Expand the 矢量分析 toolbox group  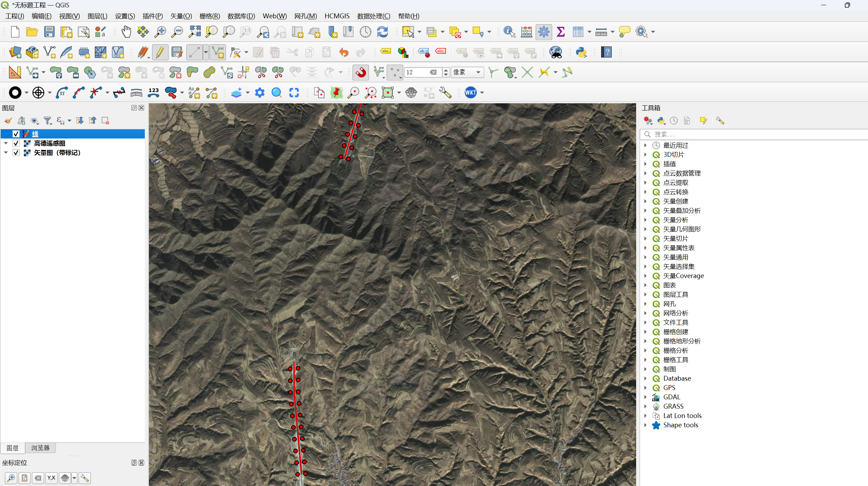645,220
